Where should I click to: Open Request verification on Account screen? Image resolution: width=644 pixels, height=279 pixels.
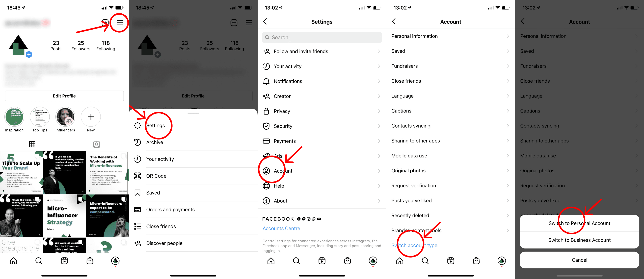click(x=450, y=185)
